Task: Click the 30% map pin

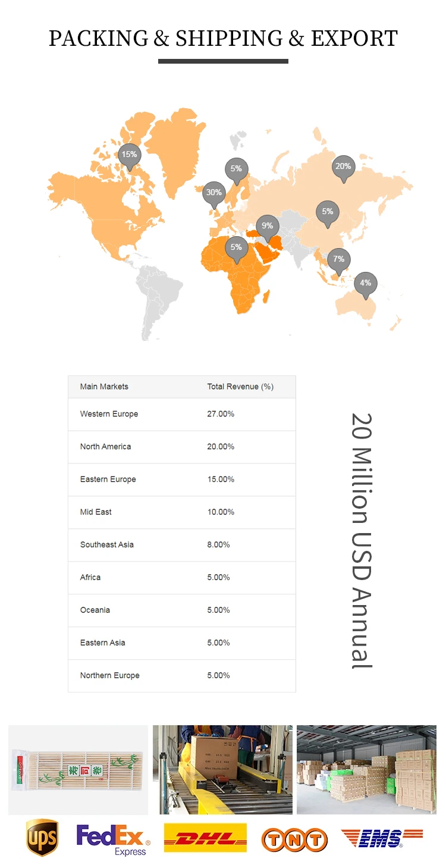Action: pyautogui.click(x=213, y=193)
